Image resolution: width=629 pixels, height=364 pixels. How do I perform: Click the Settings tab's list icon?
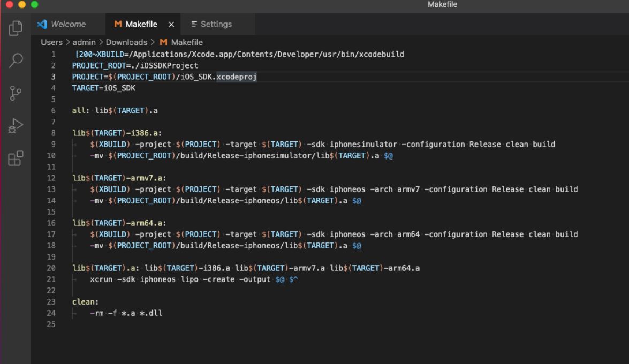point(194,24)
